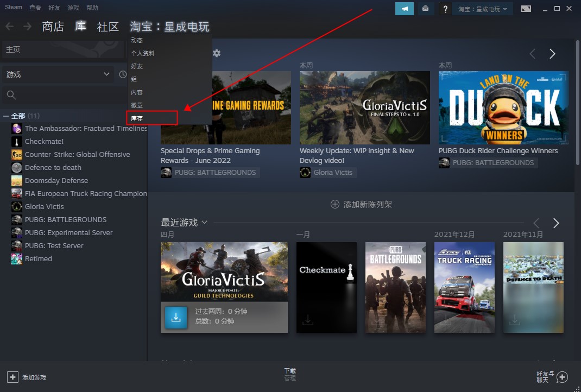Click the Retimed game icon
581x392 pixels.
tap(17, 258)
